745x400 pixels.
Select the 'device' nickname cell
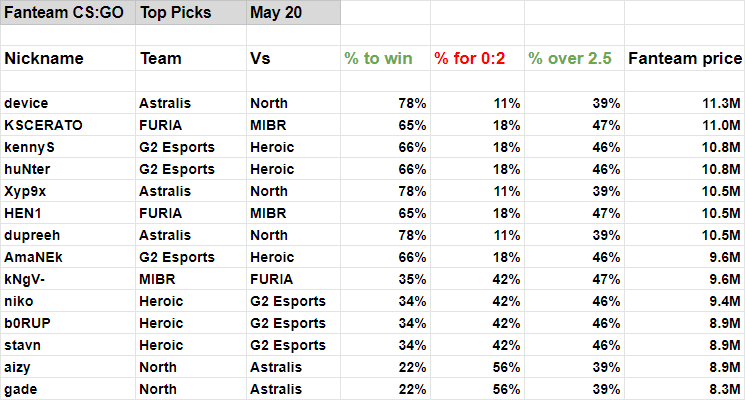point(68,103)
